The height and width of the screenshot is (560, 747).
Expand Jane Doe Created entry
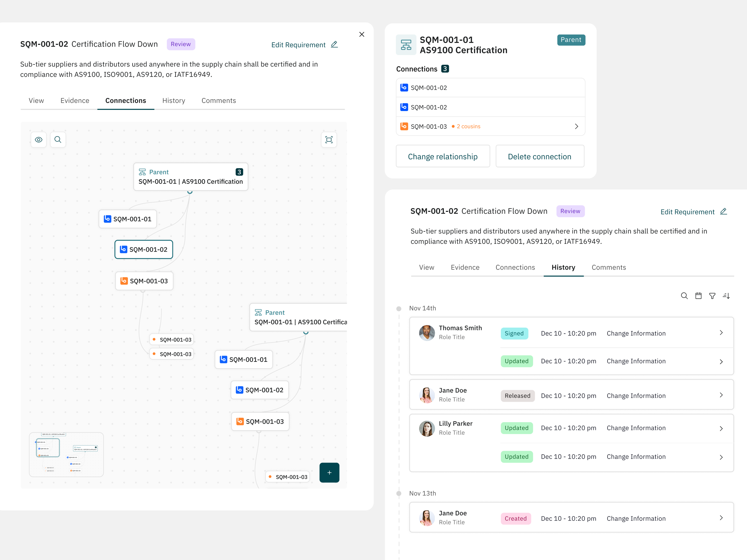[721, 518]
